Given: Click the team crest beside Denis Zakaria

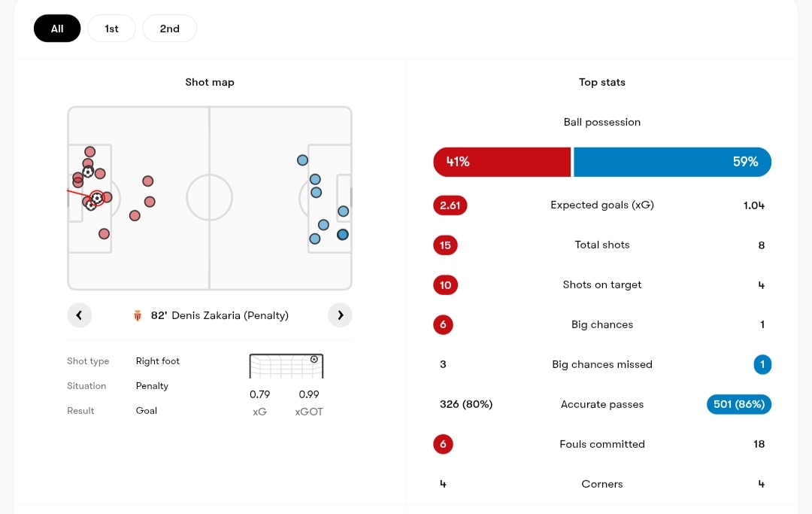Looking at the screenshot, I should click(x=138, y=316).
